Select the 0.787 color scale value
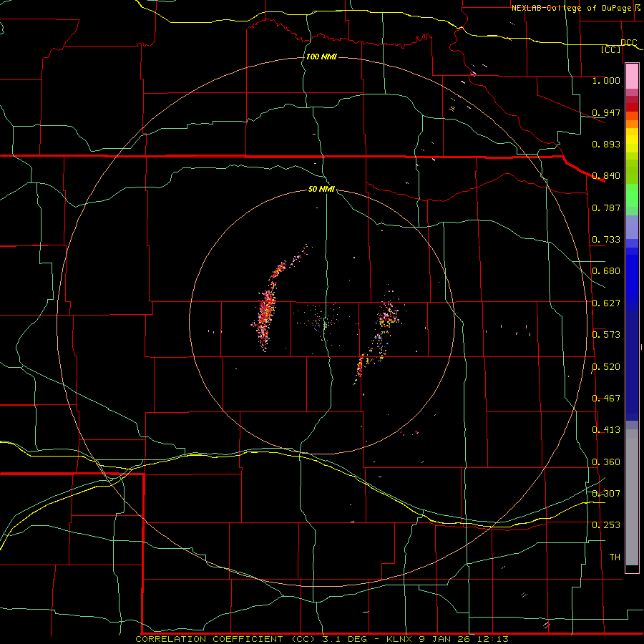Screen dimensions: 644x644 [606, 208]
